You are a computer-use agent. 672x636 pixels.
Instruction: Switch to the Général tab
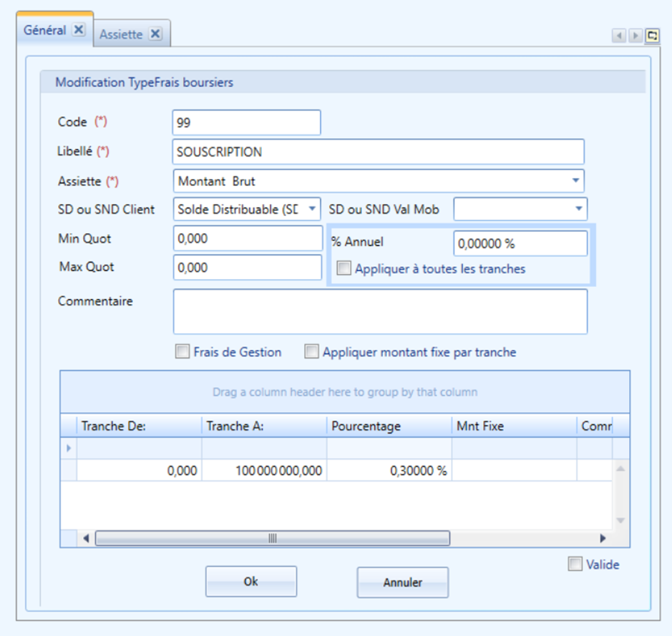45,31
